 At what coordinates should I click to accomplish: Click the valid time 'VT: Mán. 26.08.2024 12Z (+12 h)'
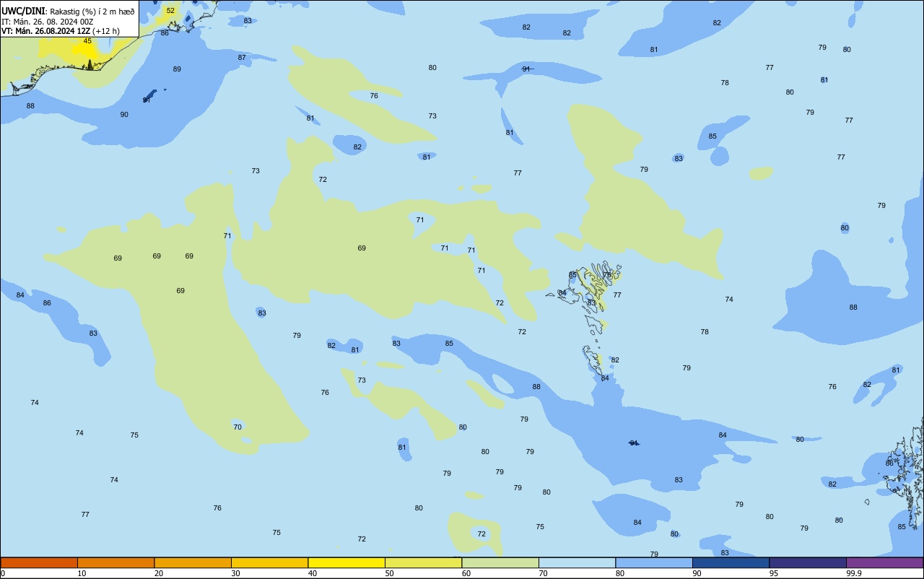click(x=61, y=31)
